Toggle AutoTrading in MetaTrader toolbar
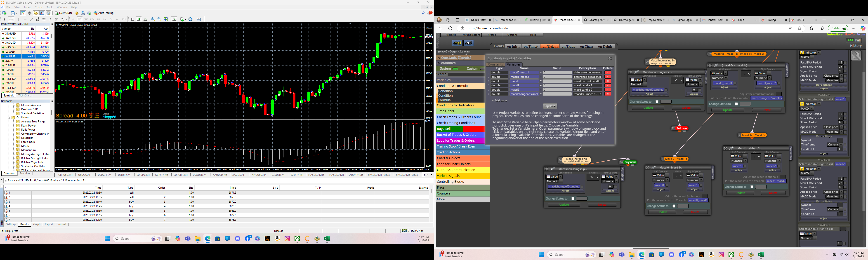This screenshot has width=868, height=260. pos(104,13)
